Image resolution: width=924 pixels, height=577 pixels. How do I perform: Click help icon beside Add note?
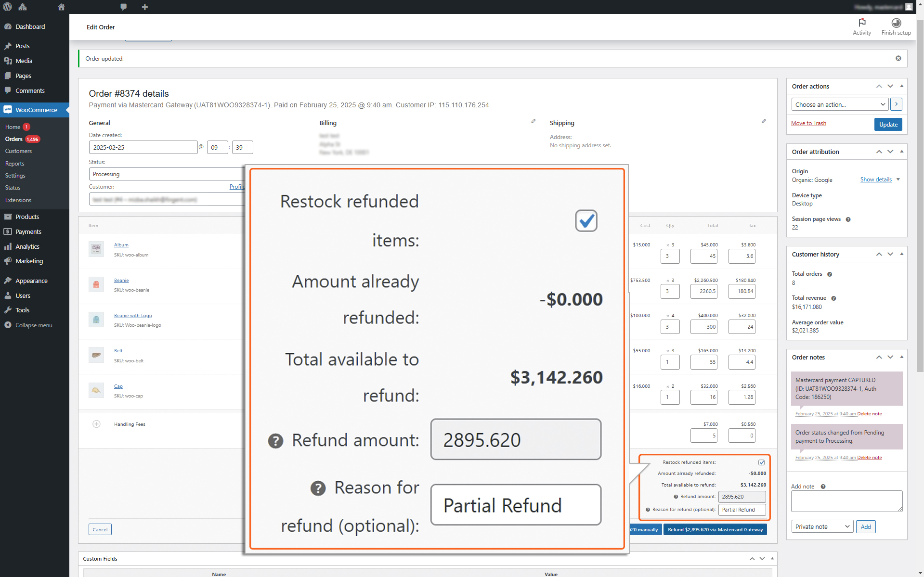tap(823, 487)
